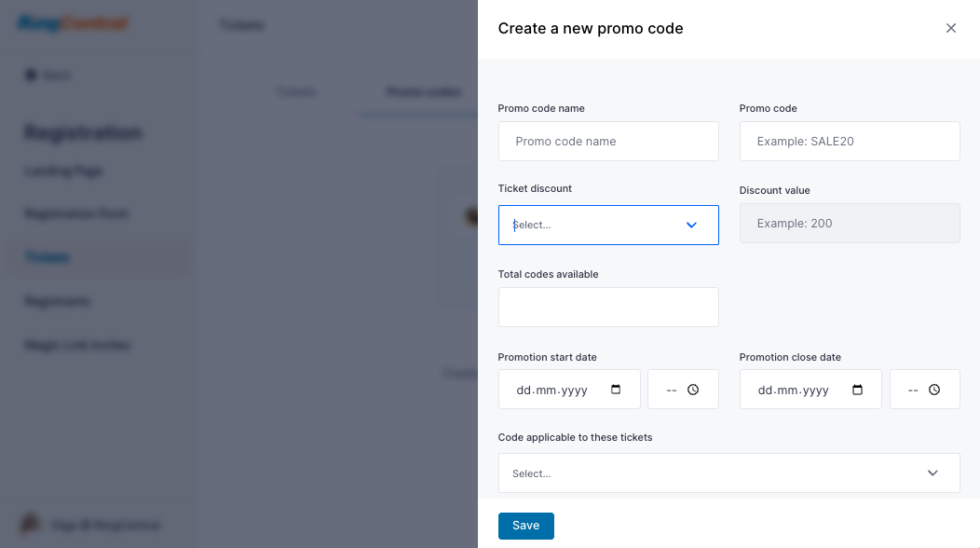The width and height of the screenshot is (980, 548).
Task: Open the user avatar at bottom of the sidebar
Action: pyautogui.click(x=30, y=524)
